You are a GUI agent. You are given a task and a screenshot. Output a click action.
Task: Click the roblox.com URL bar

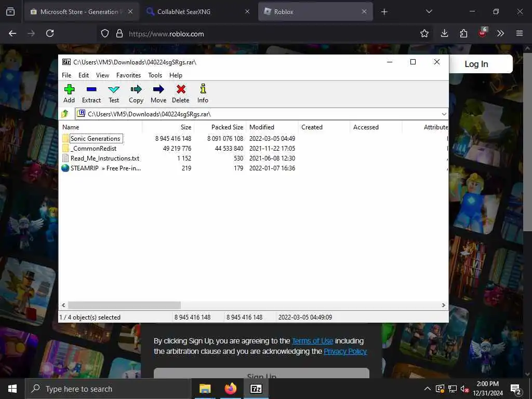[264, 34]
